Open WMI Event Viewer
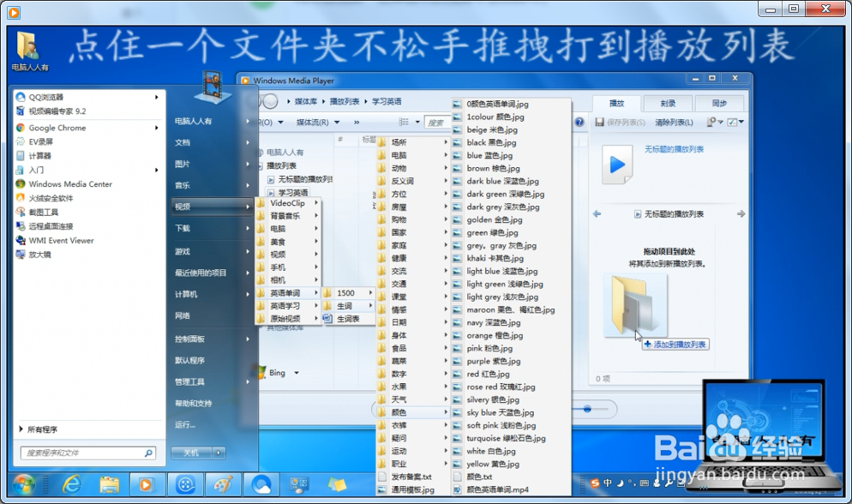The width and height of the screenshot is (852, 504). tap(61, 241)
